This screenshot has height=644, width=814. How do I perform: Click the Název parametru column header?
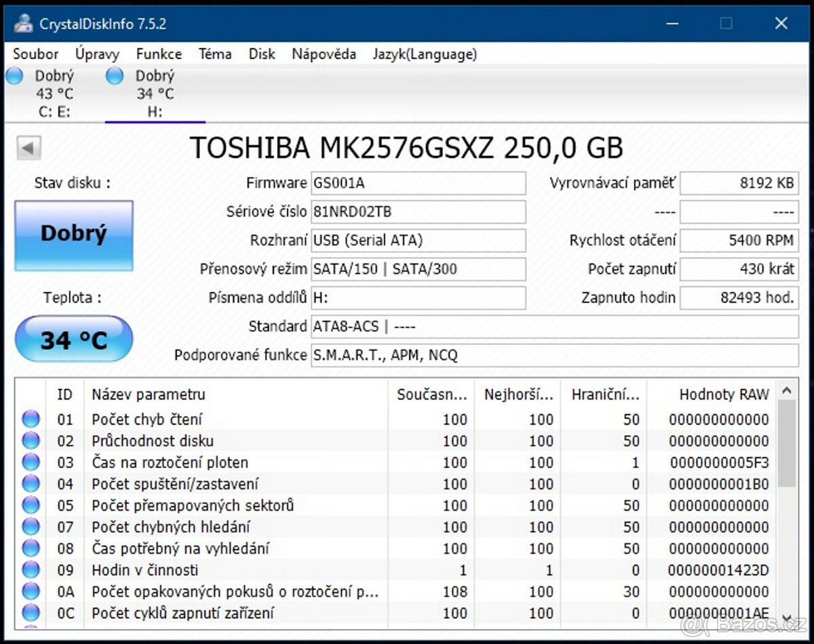pos(235,394)
